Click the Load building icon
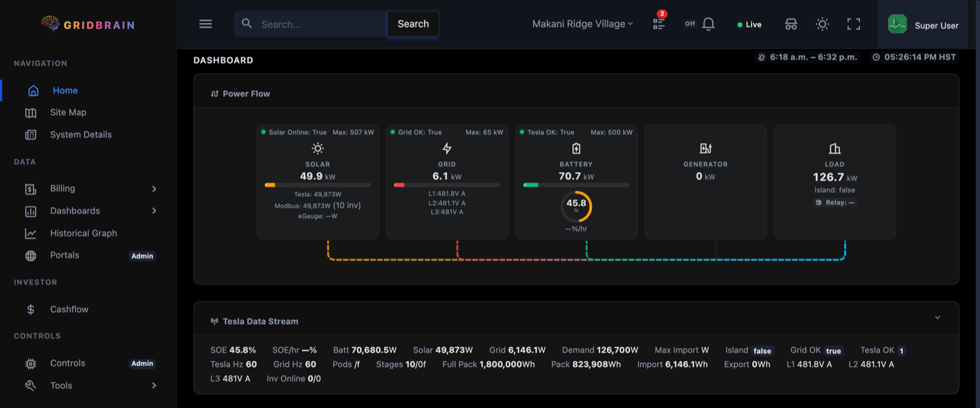Image resolution: width=980 pixels, height=408 pixels. 835,148
